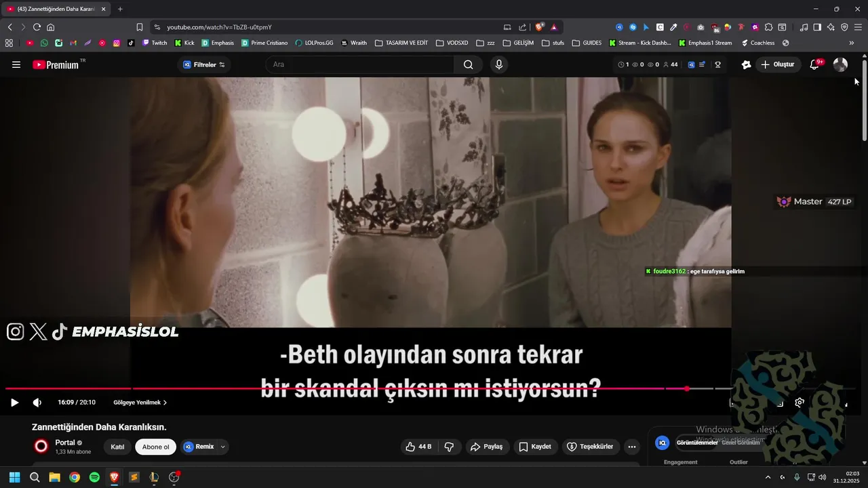Open Coachless bookmark
This screenshot has width=868, height=488.
coord(758,43)
